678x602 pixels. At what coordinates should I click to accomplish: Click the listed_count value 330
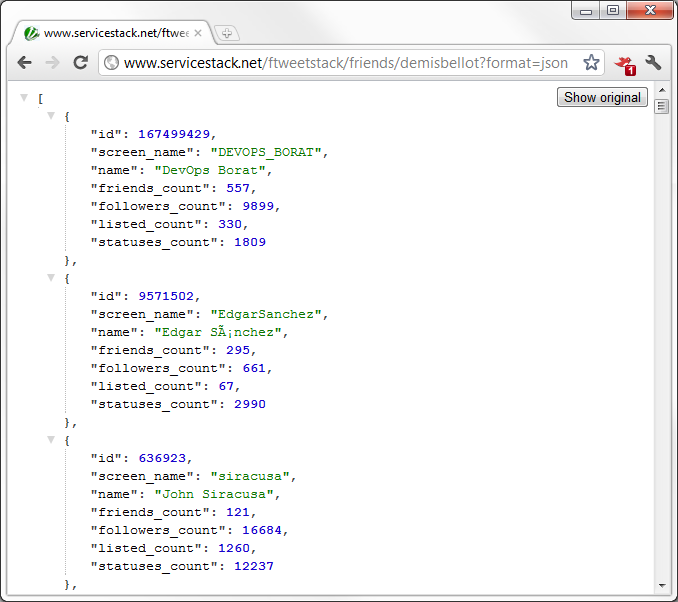[230, 224]
